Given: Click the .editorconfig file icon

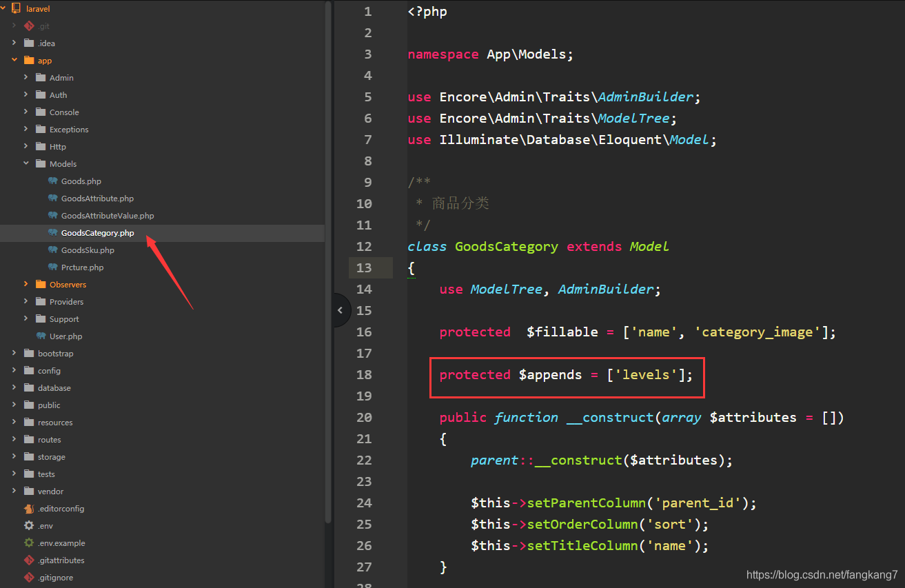Looking at the screenshot, I should click(29, 509).
